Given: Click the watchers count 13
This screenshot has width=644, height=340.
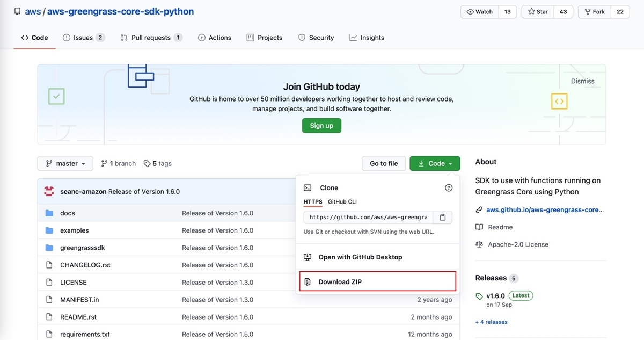Looking at the screenshot, I should pos(508,12).
